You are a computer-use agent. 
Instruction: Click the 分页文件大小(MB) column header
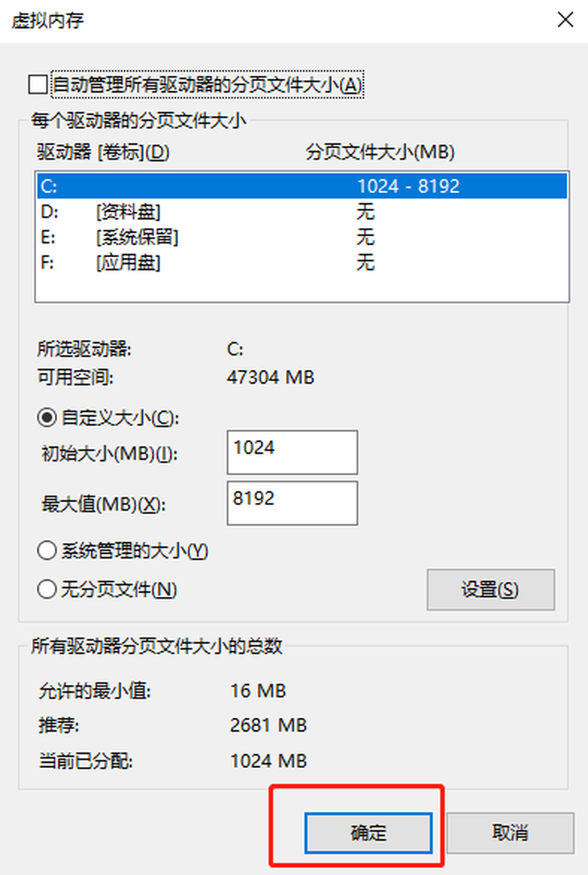coord(380,151)
